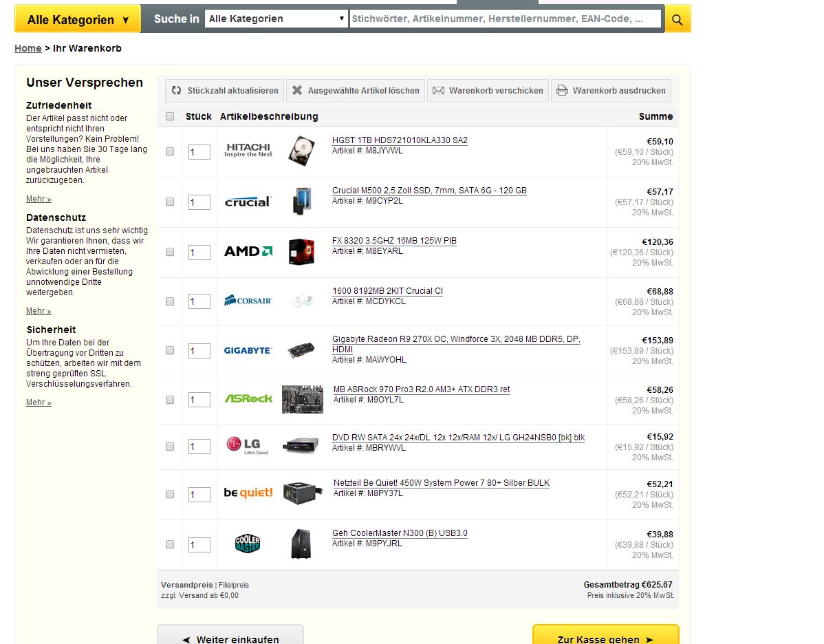Check the ASRock 970 Pro3 row
Screen dimensions: 824x644
pos(170,400)
